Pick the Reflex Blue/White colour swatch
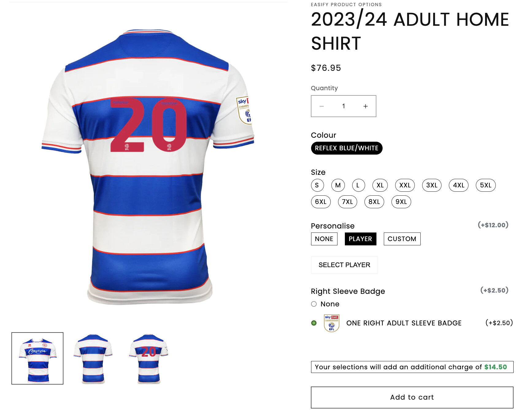 (346, 148)
